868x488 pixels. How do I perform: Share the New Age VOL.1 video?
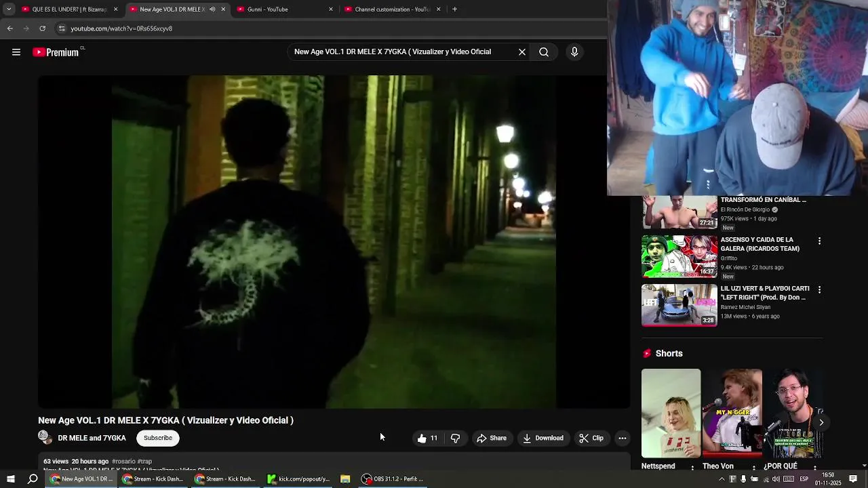pyautogui.click(x=492, y=439)
